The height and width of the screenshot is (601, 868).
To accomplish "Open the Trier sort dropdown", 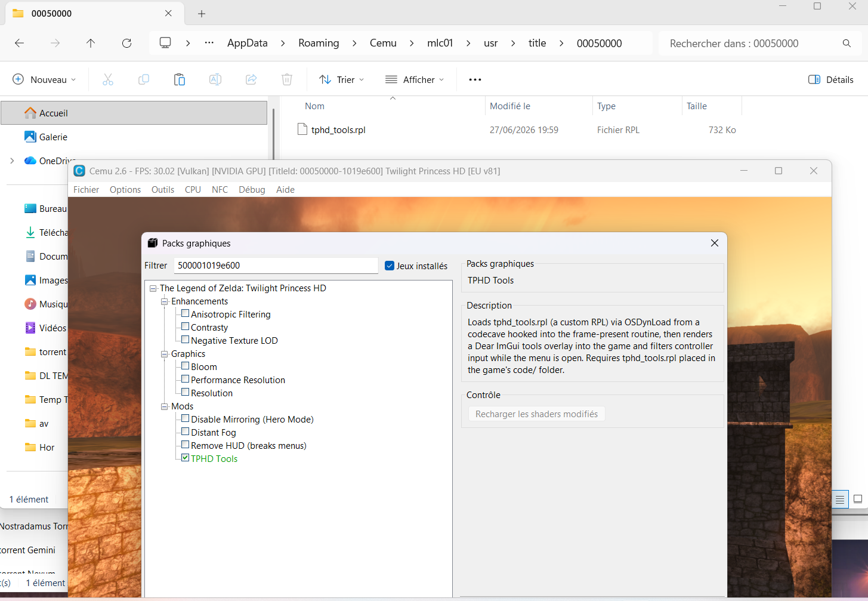I will [x=342, y=79].
